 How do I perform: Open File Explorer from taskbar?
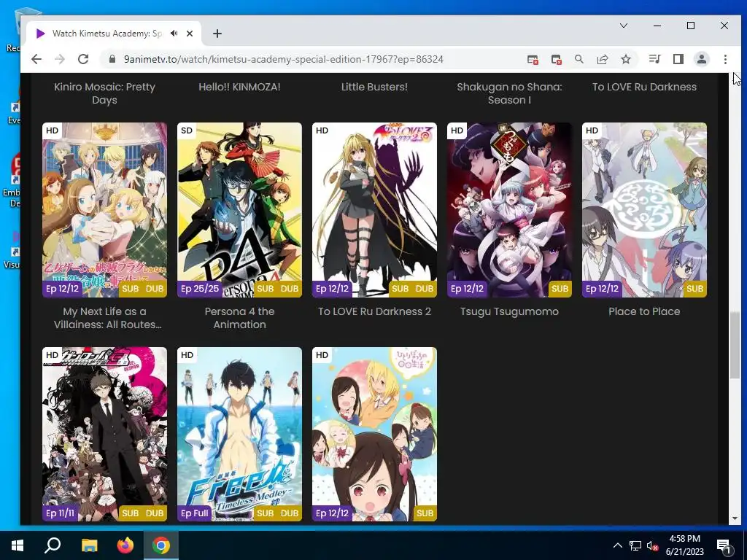coord(89,545)
